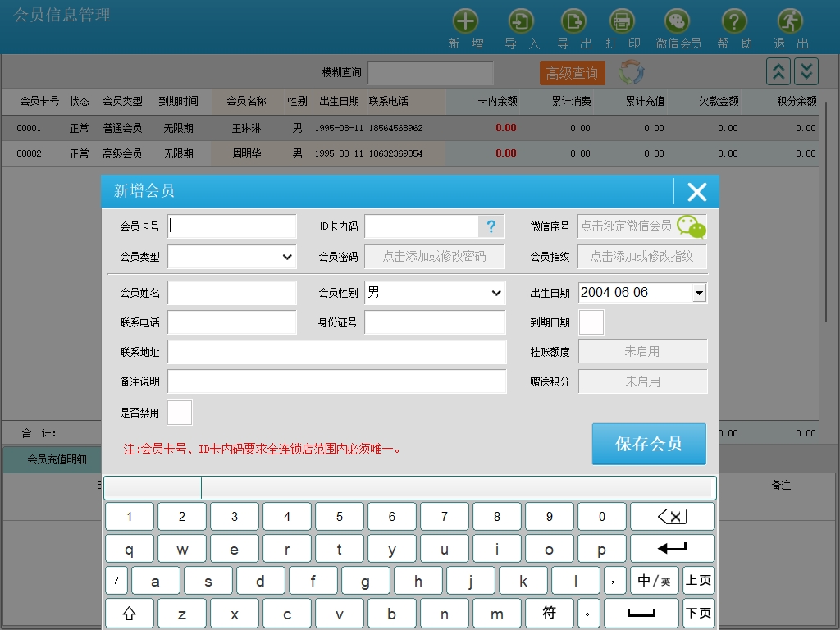840x630 pixels.
Task: Click the 导出 export icon
Action: pyautogui.click(x=573, y=22)
